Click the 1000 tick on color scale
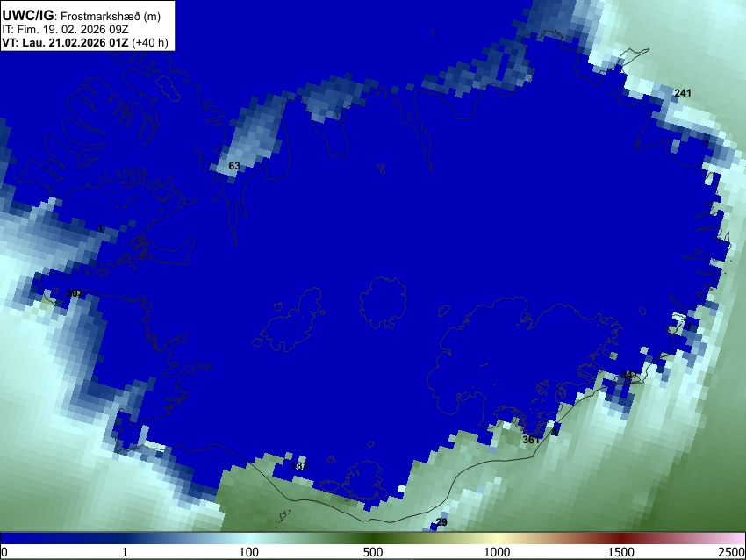 497,552
